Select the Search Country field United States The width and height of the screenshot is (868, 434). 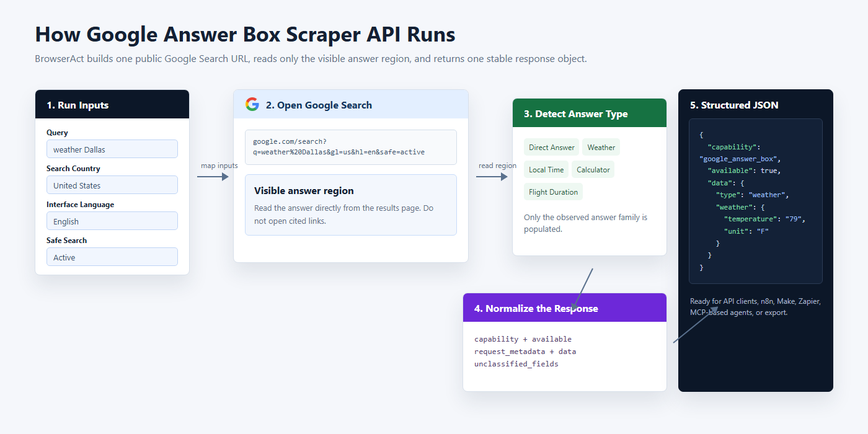(112, 185)
